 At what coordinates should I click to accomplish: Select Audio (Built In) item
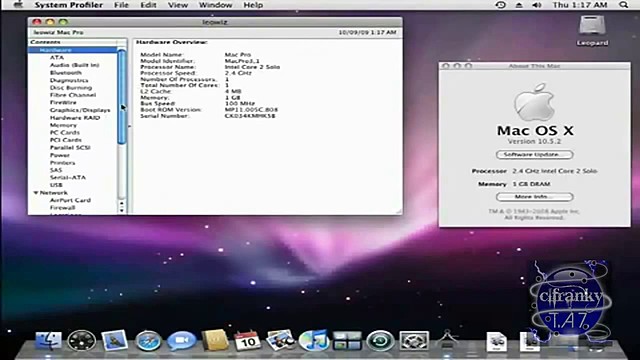tap(74, 65)
